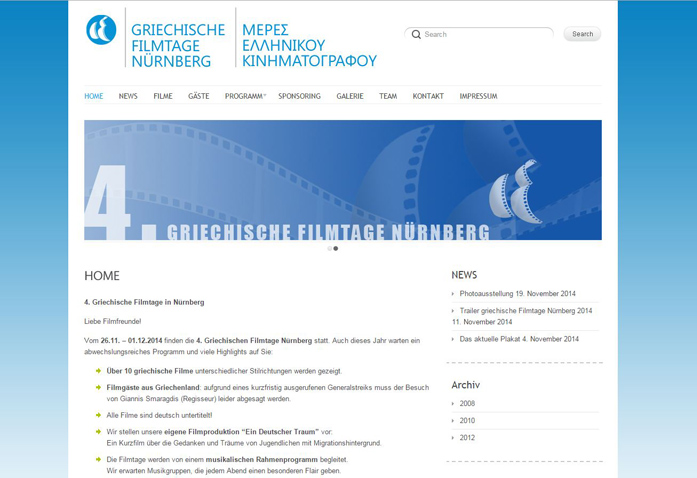Open the SPONSORING page

(x=299, y=96)
